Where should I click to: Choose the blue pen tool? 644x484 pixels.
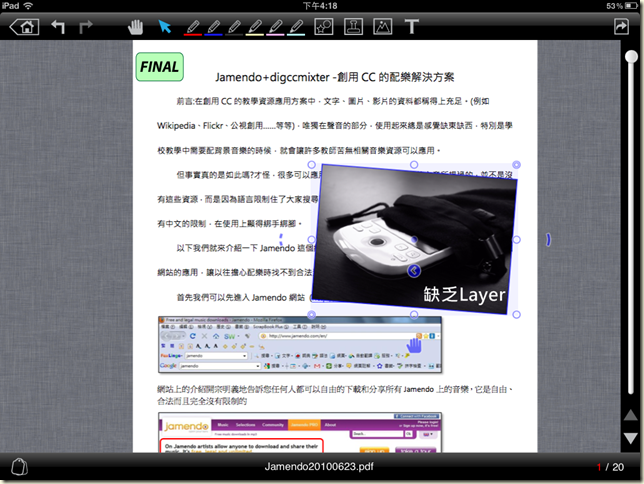tap(214, 28)
